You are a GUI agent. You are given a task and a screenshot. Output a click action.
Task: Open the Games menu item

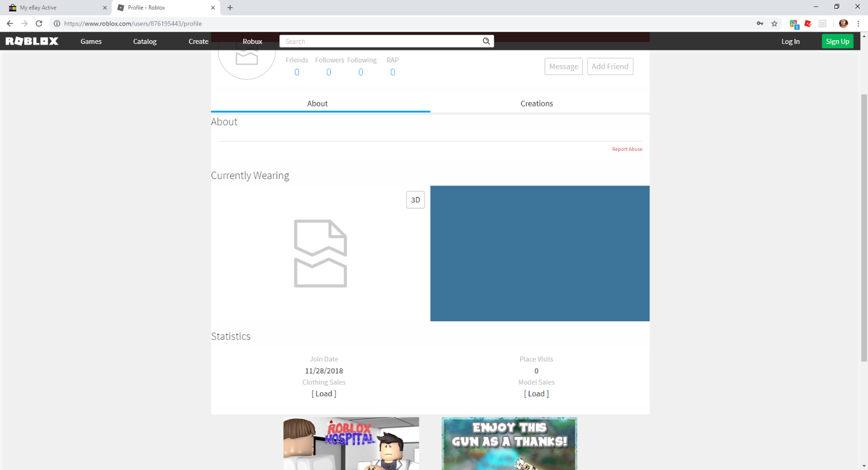[x=91, y=41]
